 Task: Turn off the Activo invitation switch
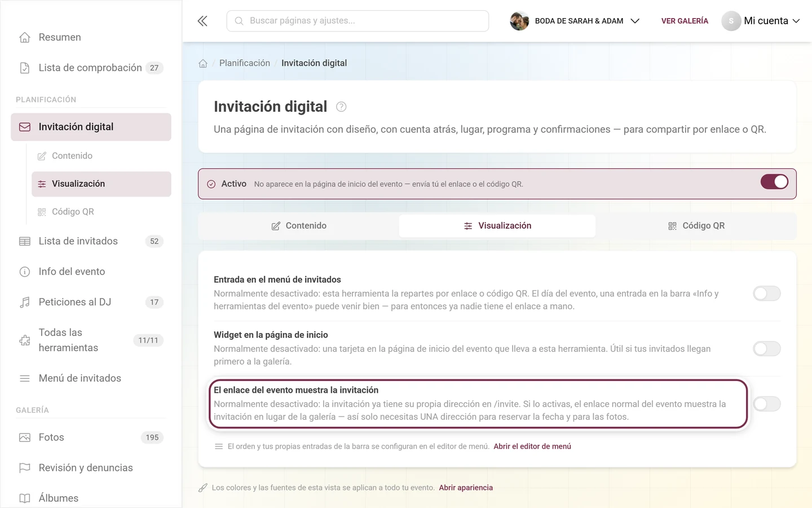[774, 182]
